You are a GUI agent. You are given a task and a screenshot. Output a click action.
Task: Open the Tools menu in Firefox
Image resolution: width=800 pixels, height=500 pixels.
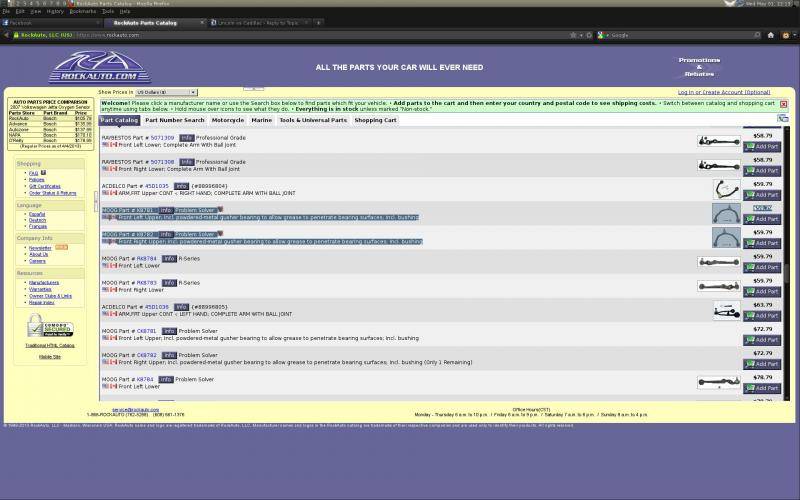click(x=108, y=11)
